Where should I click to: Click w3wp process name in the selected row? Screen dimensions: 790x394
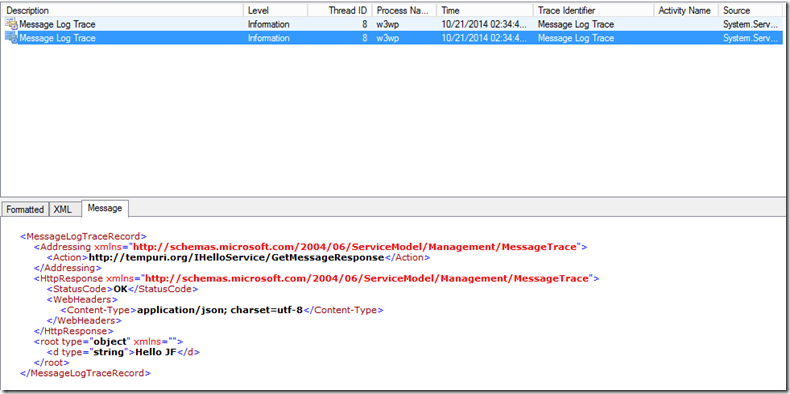pyautogui.click(x=387, y=38)
